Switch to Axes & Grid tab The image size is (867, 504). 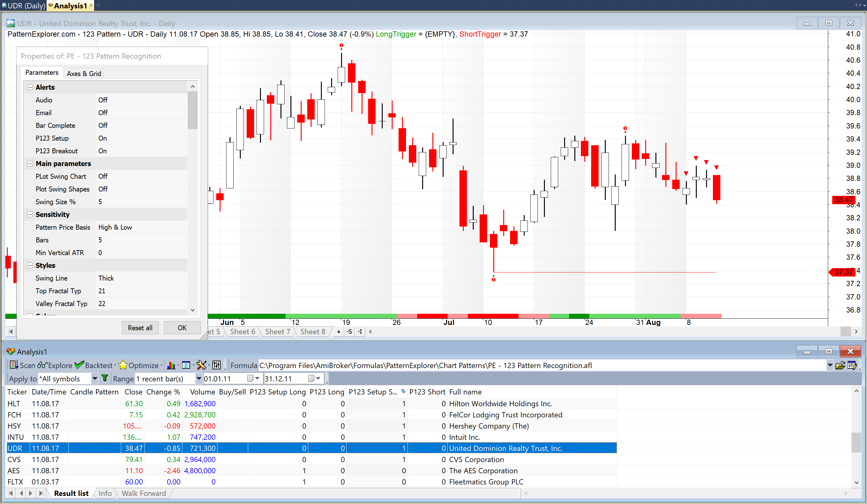tap(84, 73)
